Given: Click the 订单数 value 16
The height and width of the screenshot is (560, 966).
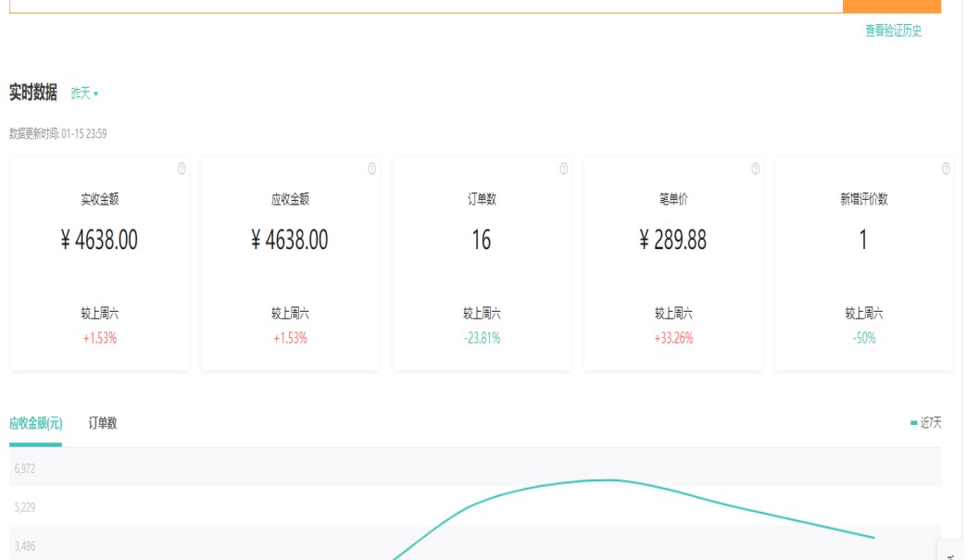Looking at the screenshot, I should tap(482, 241).
